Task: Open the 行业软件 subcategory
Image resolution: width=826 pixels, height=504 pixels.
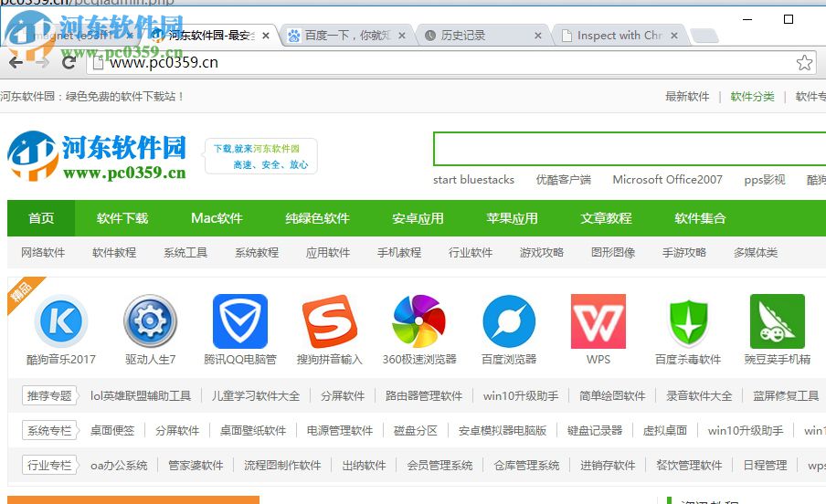Action: 471,252
